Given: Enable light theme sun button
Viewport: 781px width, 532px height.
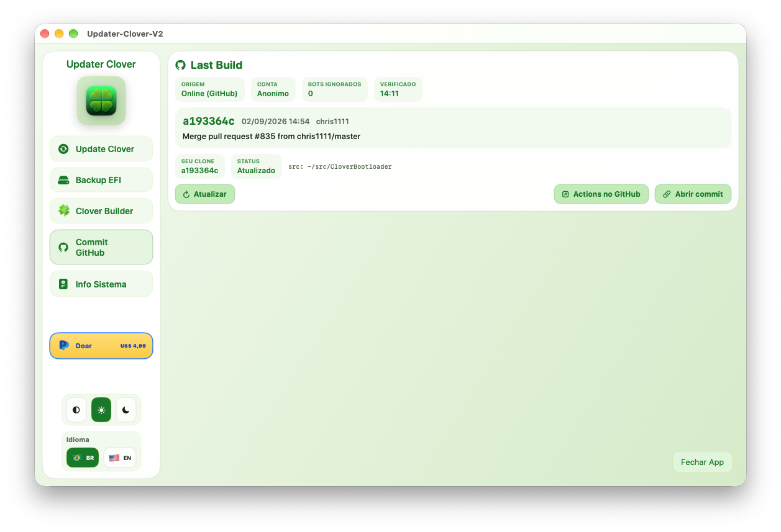Looking at the screenshot, I should [x=101, y=410].
